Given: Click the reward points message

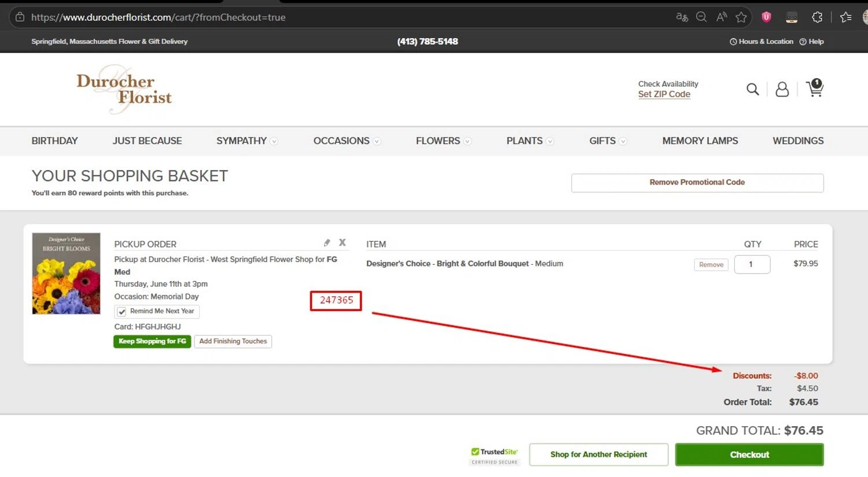Looking at the screenshot, I should pos(109,193).
